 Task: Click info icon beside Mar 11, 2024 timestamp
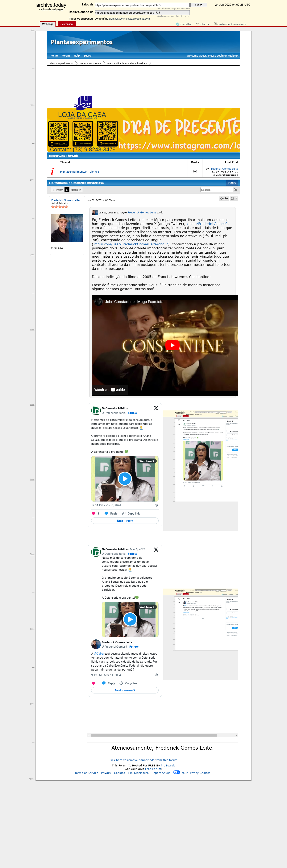156,675
